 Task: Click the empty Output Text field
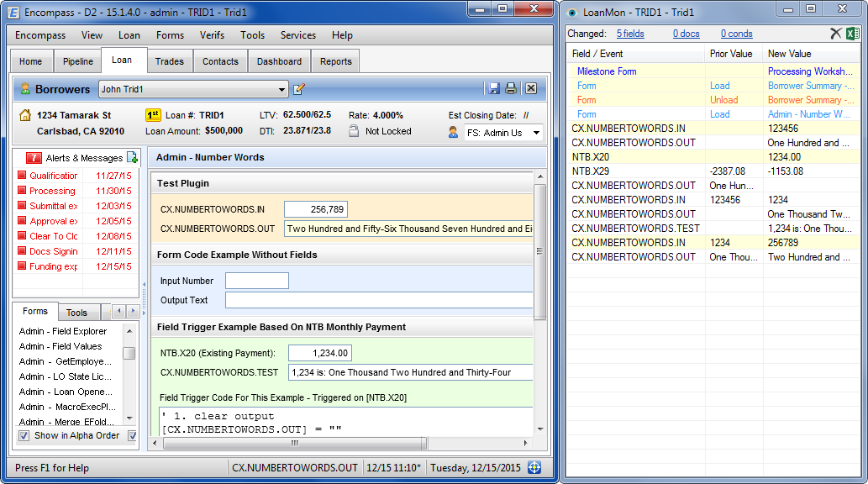pos(379,300)
